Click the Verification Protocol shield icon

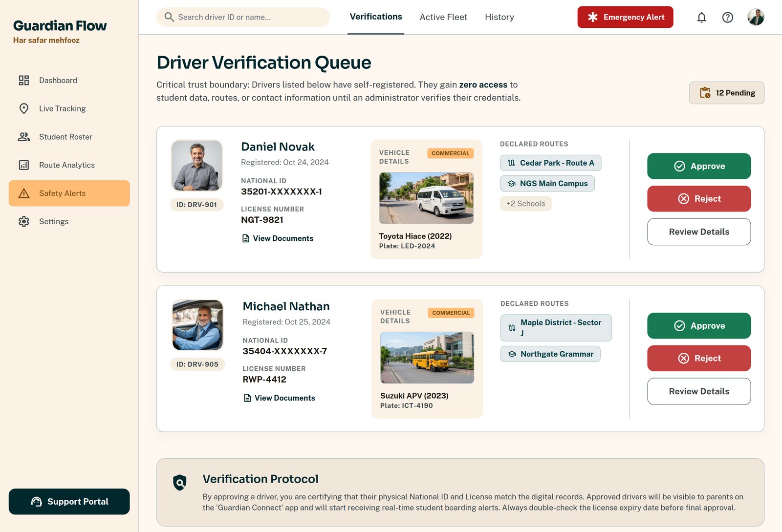180,483
